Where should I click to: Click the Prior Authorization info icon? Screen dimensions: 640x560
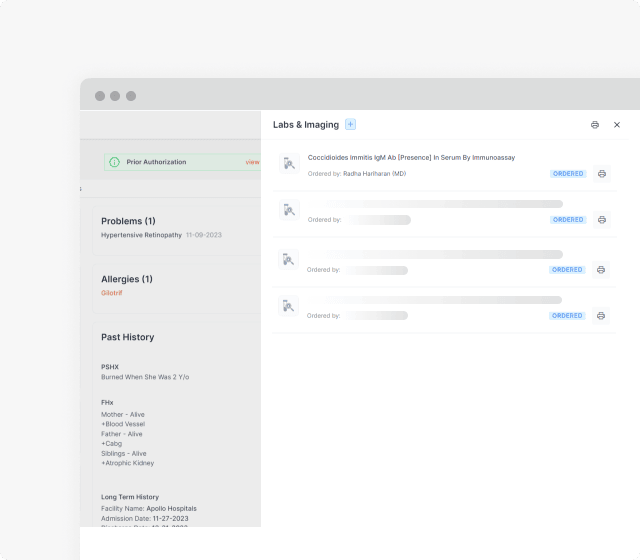pos(115,162)
